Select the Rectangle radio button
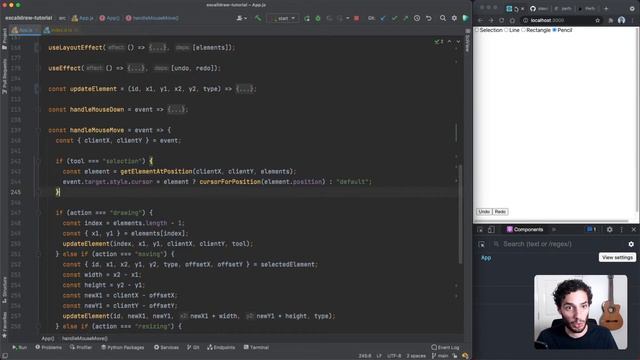Screen dimensions: 640x360 [x=524, y=30]
